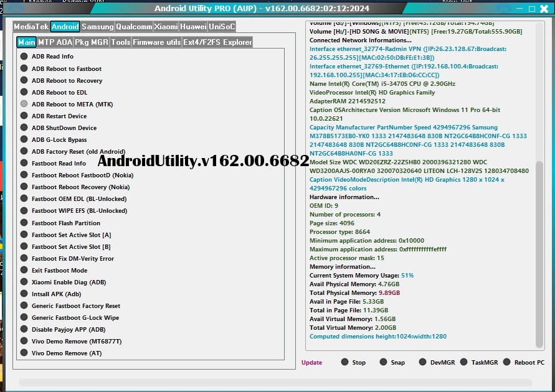Open the Android top-level tab
Screen dimensions: 555x392
click(x=65, y=27)
